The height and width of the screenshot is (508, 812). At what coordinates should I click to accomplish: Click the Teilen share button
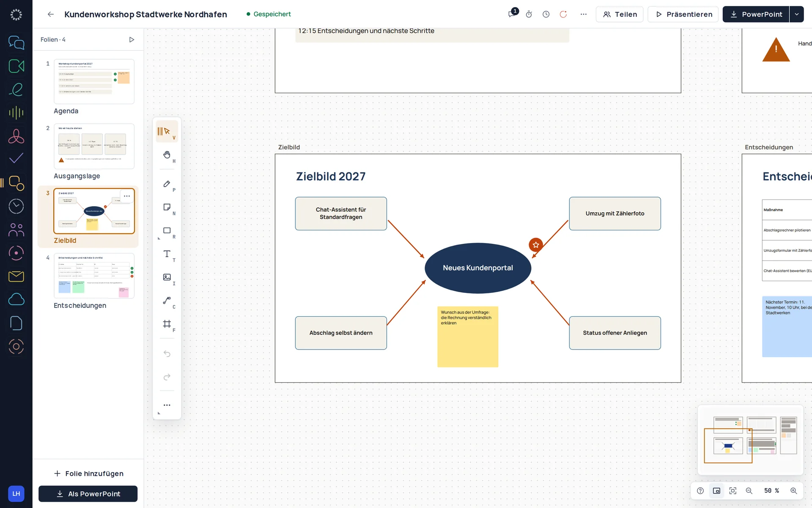click(x=620, y=14)
